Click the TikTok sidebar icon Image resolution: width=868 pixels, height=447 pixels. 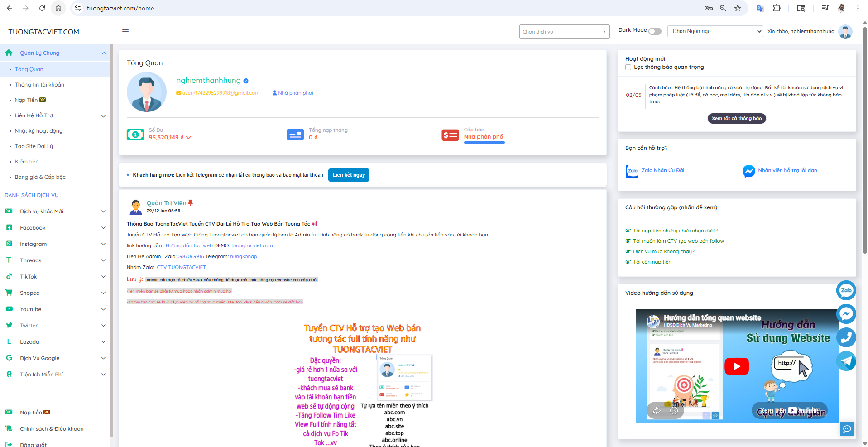click(9, 276)
